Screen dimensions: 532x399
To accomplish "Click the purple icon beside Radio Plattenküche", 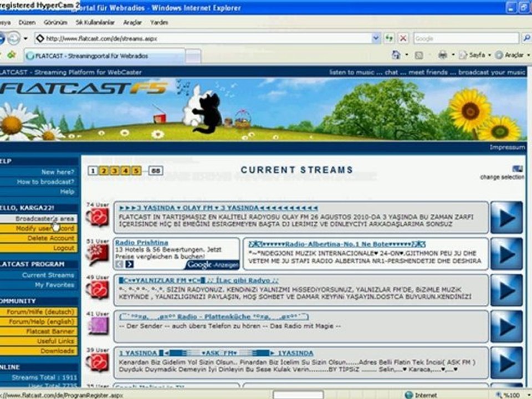I will [98, 326].
